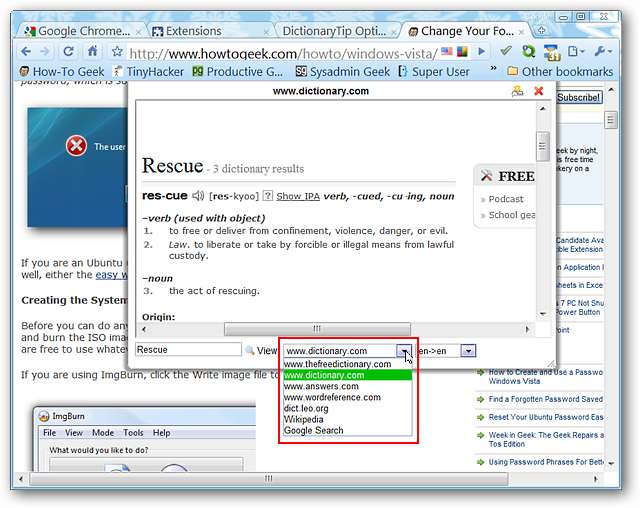Open Reset Your Ubuntu Password link
Screen dimensions: 640x508
pyautogui.click(x=545, y=417)
